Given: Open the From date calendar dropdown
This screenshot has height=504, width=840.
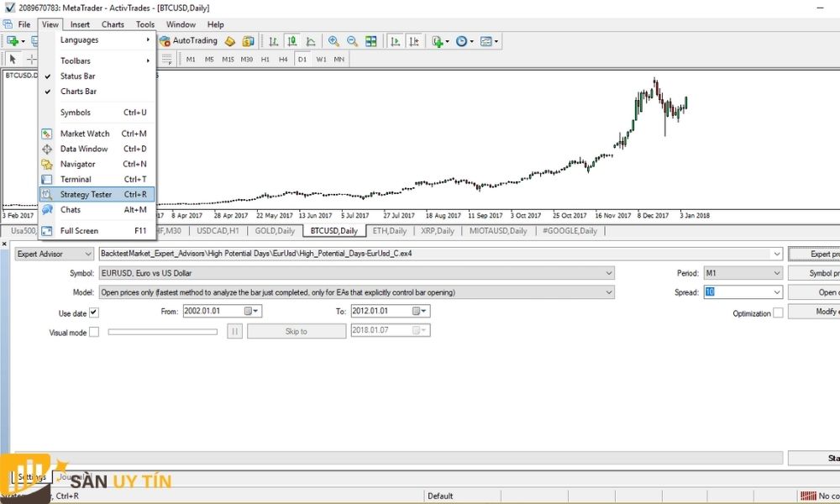Looking at the screenshot, I should [252, 311].
